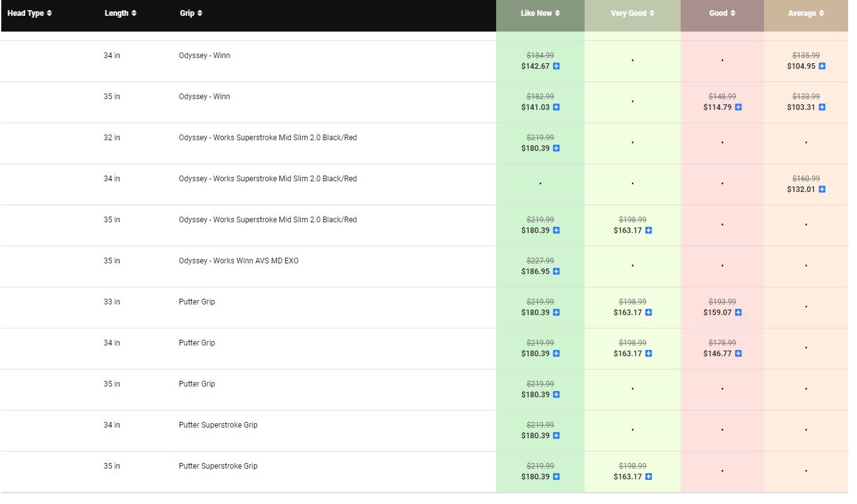Sort by Like New condition prices
The image size is (857, 504).
540,13
